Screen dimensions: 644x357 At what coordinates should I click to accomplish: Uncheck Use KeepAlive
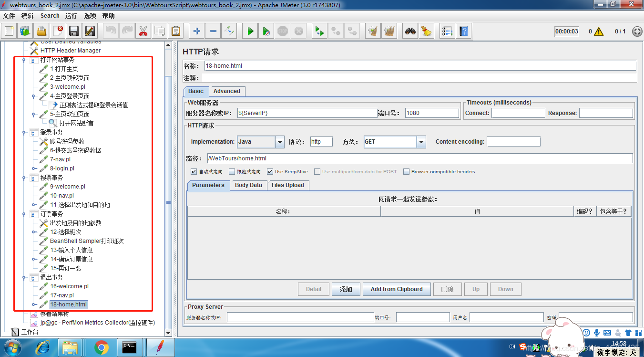coord(270,172)
